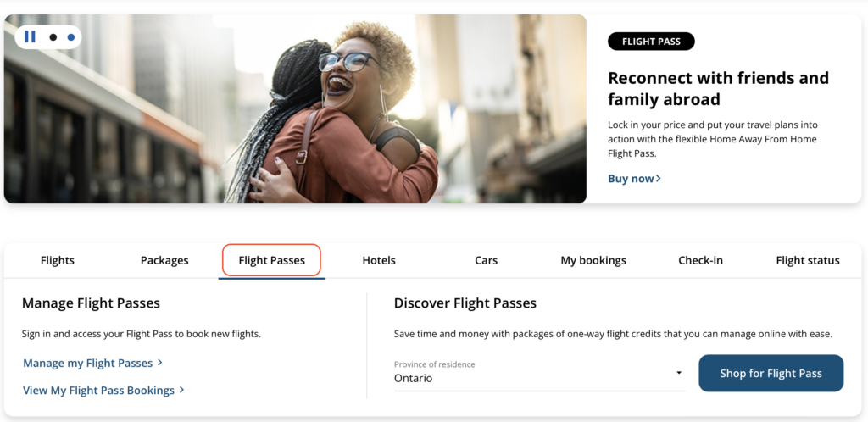Click chevron beside View My Flight Pass Bookings

click(x=181, y=391)
